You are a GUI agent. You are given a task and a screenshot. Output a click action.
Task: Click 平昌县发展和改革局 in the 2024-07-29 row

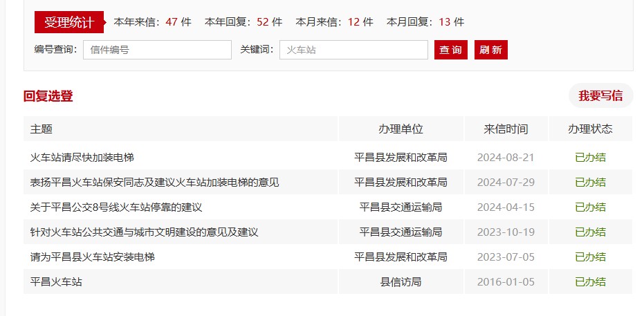pos(401,183)
